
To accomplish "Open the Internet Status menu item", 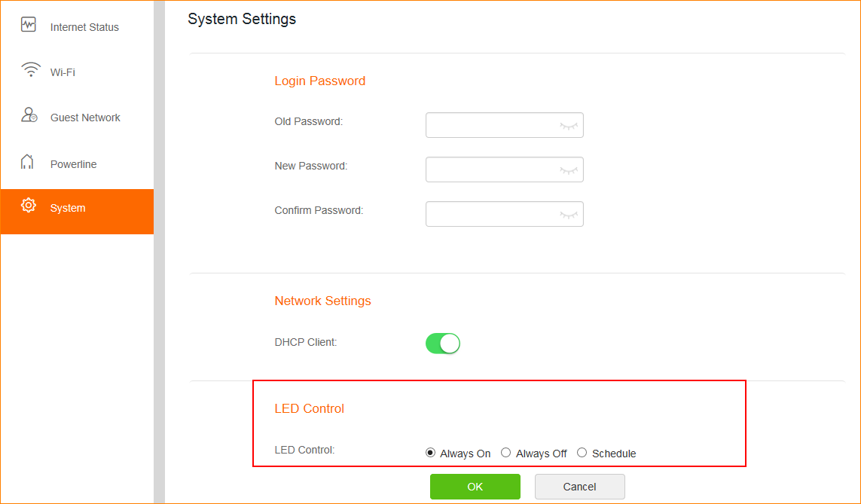I will coord(84,27).
